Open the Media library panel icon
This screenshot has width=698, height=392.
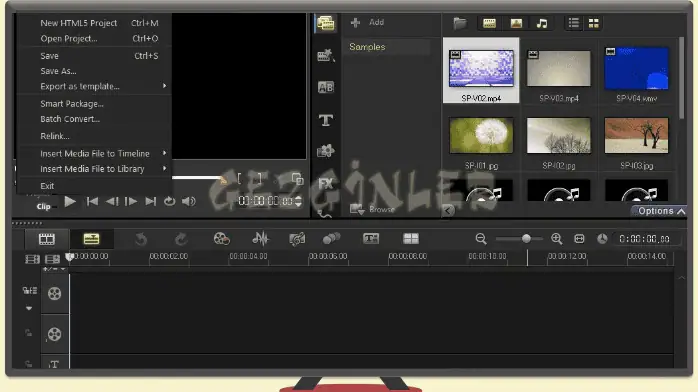tap(325, 23)
